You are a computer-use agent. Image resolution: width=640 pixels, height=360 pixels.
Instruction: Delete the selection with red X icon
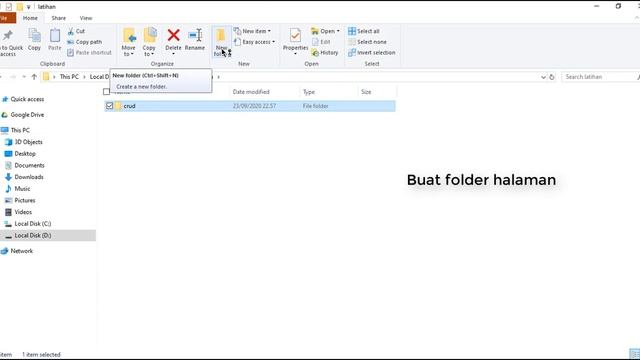click(173, 36)
